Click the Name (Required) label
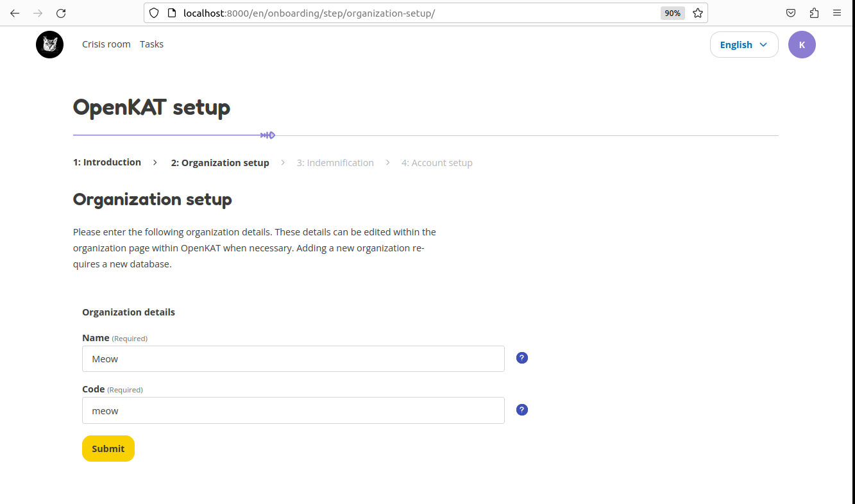This screenshot has height=504, width=855. 115,338
